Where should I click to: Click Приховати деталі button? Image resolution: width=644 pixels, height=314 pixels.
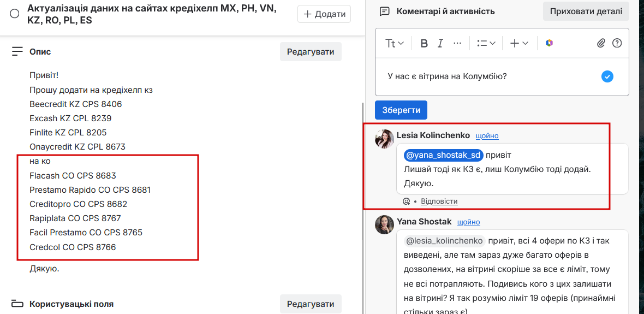[x=586, y=11]
